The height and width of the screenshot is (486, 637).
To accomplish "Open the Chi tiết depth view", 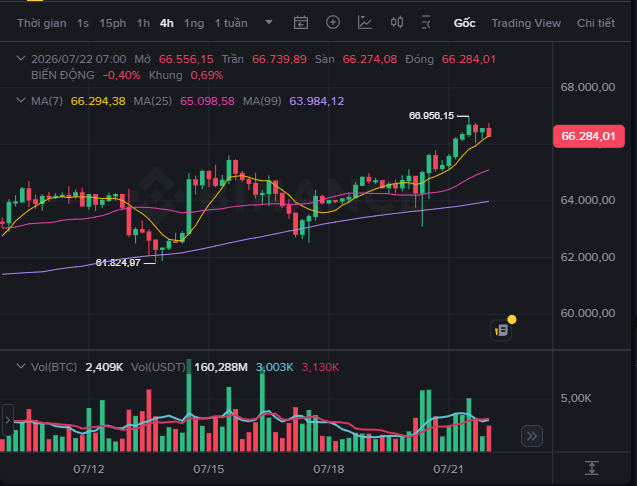I will click(596, 23).
